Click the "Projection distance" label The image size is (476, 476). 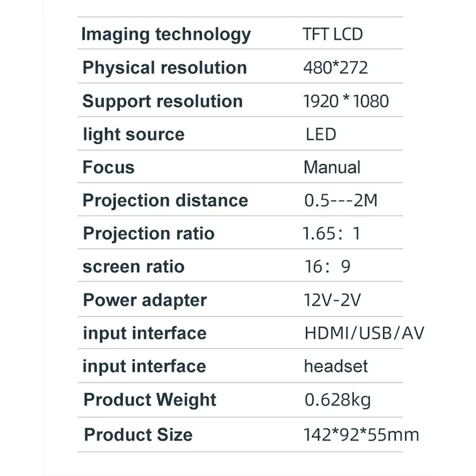(165, 200)
